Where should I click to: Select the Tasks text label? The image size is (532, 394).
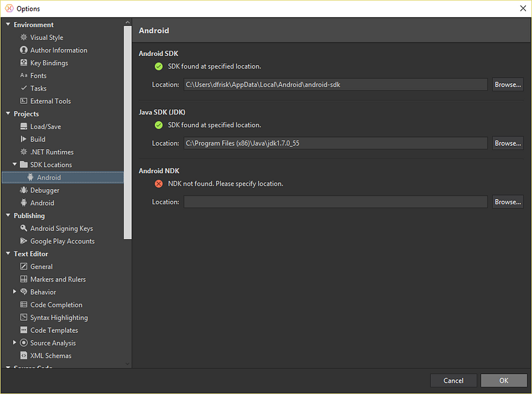click(x=39, y=89)
